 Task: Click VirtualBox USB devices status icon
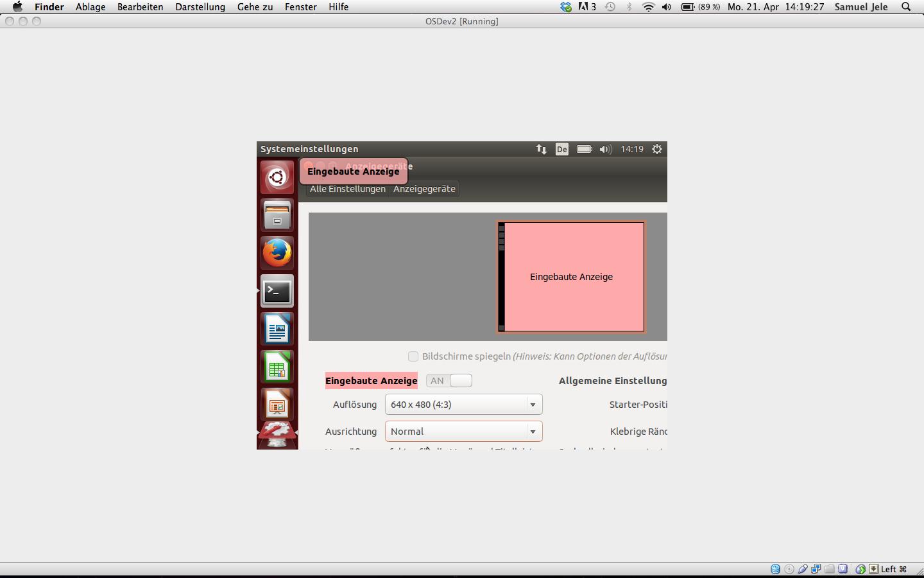click(803, 569)
